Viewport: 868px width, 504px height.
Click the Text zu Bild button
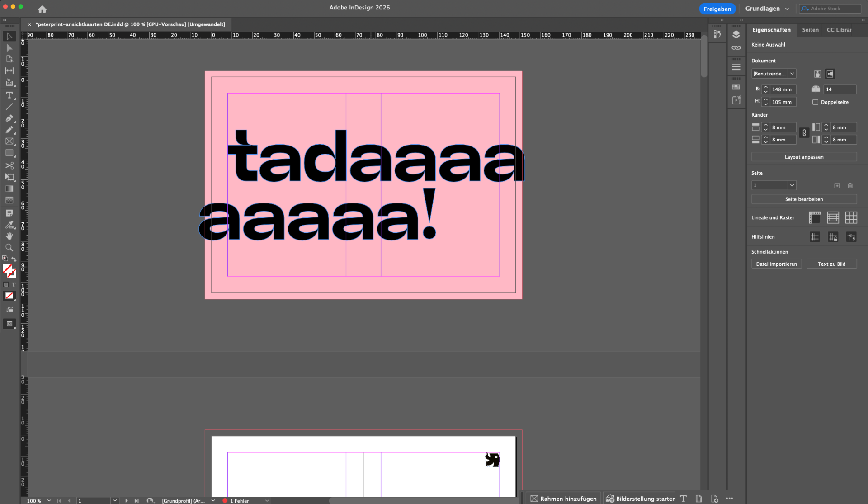[x=831, y=264]
